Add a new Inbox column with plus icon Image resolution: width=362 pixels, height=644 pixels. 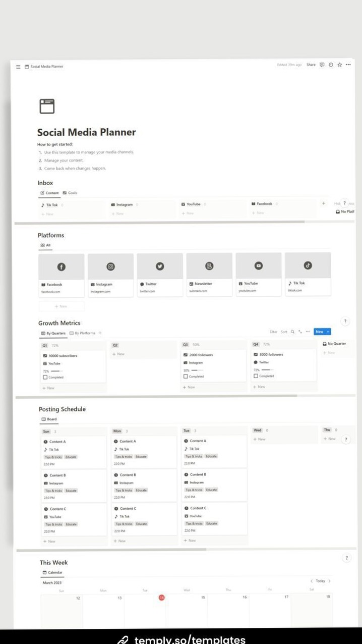[x=324, y=203]
